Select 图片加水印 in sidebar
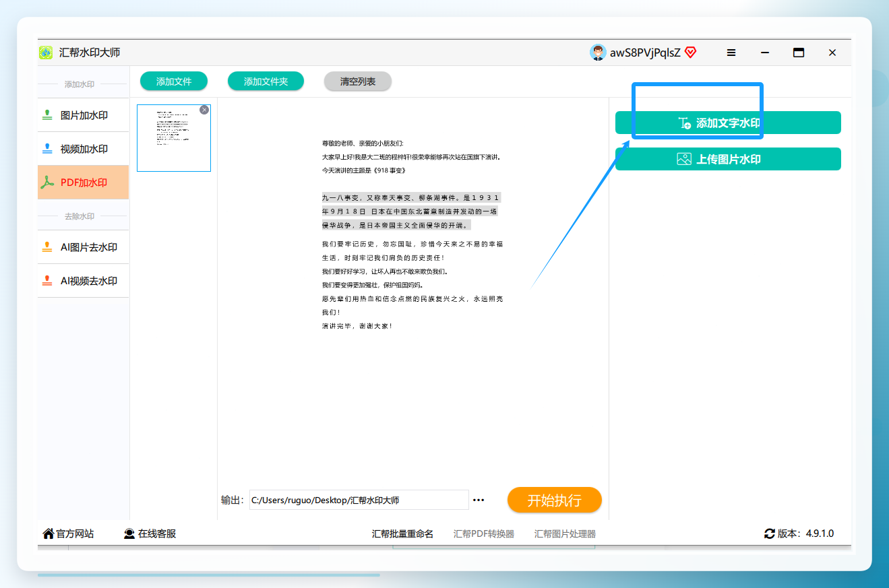This screenshot has width=889, height=588. (x=83, y=115)
